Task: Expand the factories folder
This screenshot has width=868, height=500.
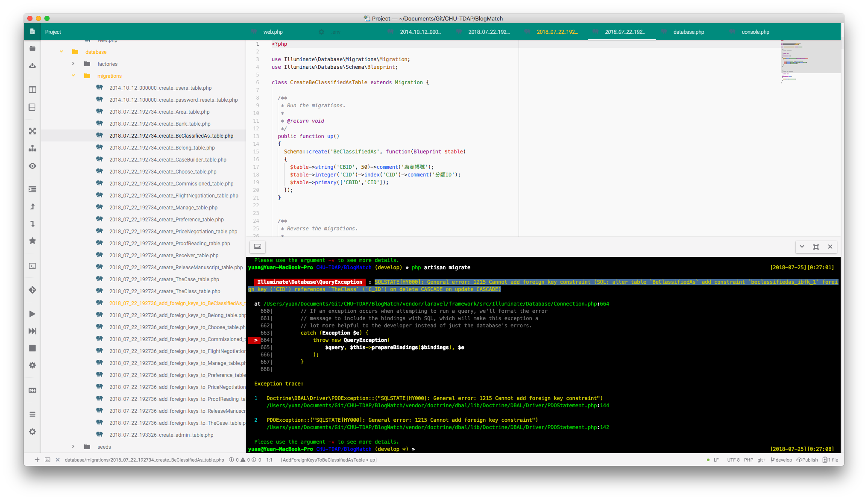Action: (x=73, y=64)
